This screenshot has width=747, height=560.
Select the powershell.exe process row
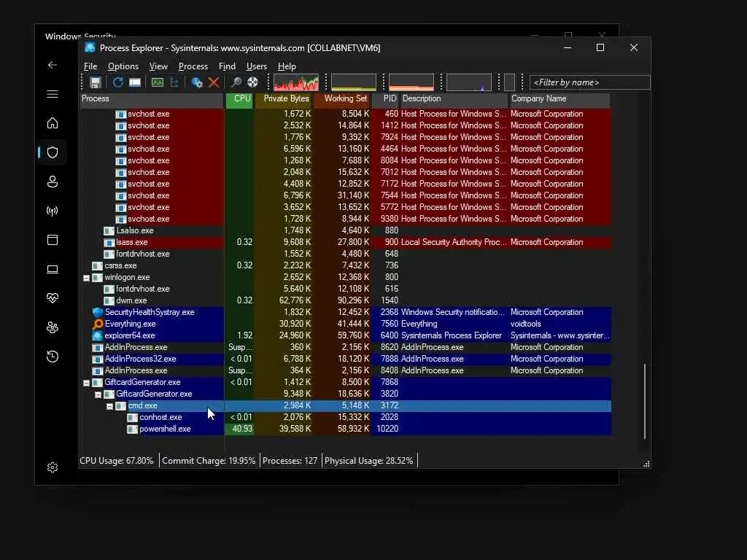click(x=345, y=429)
